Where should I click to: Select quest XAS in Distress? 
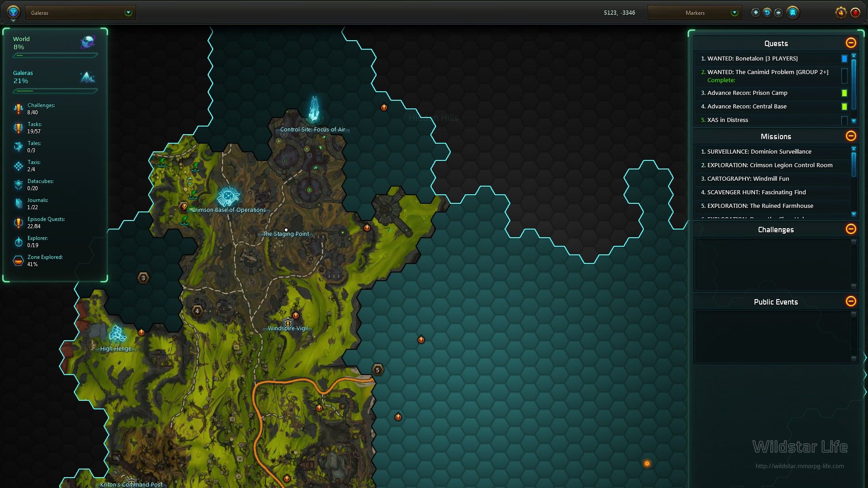point(772,120)
